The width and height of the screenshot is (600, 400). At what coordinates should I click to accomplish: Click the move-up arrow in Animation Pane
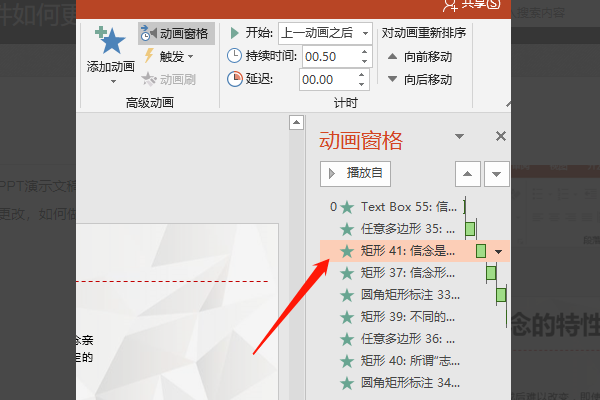[468, 173]
